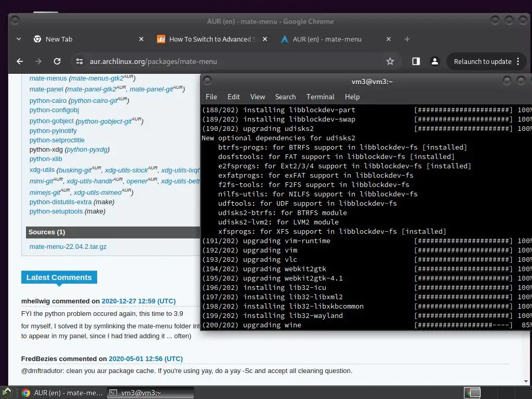
Task: Go back using Chrome's back arrow
Action: 20,61
